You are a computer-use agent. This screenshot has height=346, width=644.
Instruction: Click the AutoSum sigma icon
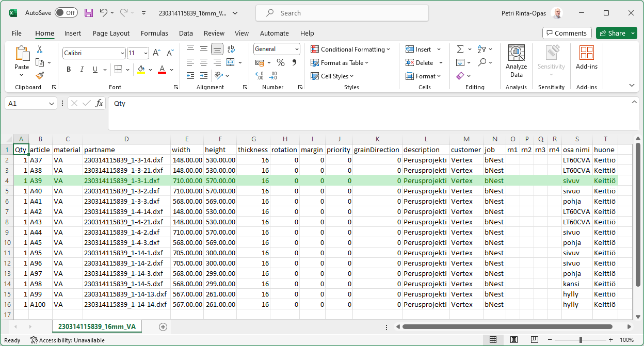tap(460, 50)
